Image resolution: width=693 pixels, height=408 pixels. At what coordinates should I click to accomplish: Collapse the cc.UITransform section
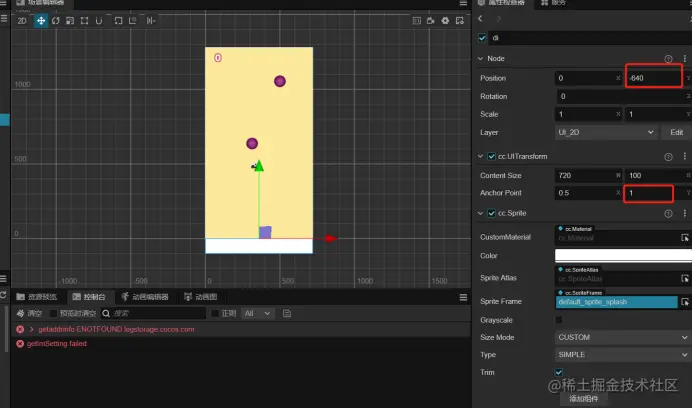pyautogui.click(x=480, y=156)
